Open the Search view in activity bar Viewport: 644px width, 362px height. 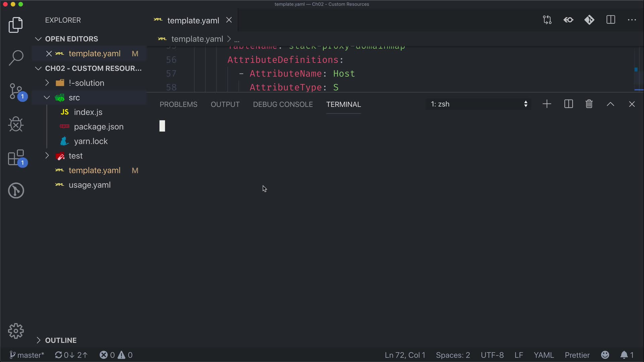click(x=16, y=58)
